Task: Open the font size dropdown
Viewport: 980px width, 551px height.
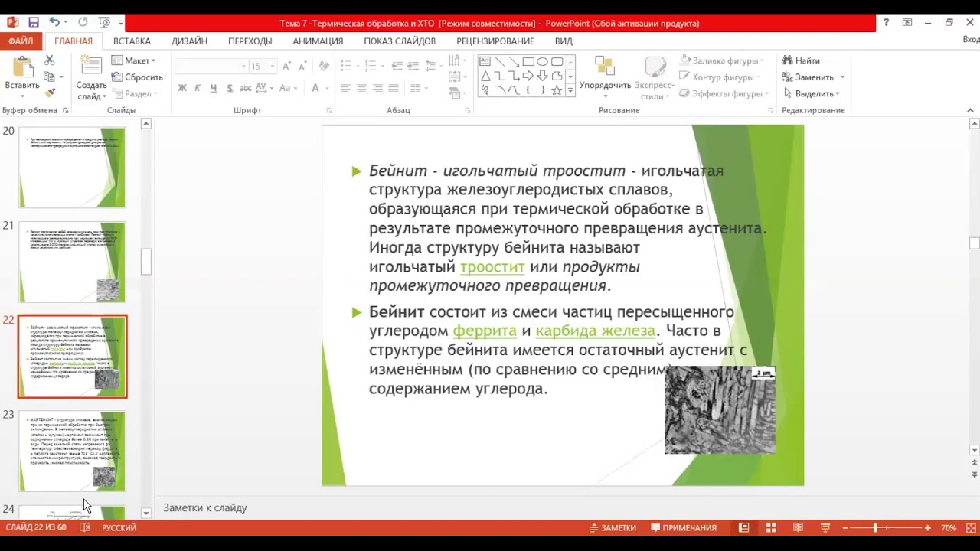Action: point(272,67)
